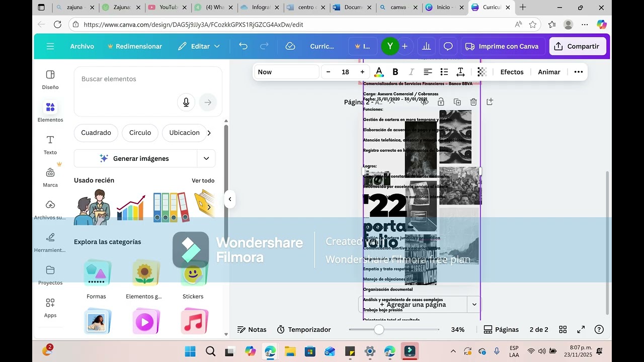Lock page 2
This screenshot has width=644, height=362.
441,102
